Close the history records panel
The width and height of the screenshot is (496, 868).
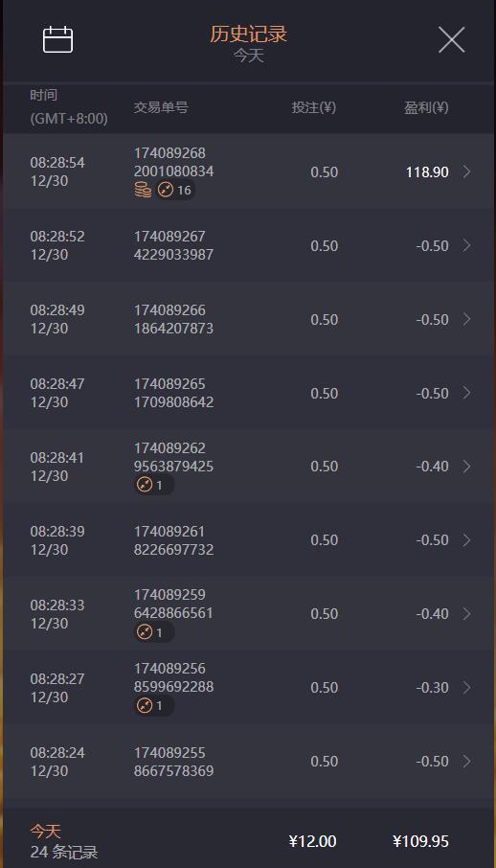[452, 40]
